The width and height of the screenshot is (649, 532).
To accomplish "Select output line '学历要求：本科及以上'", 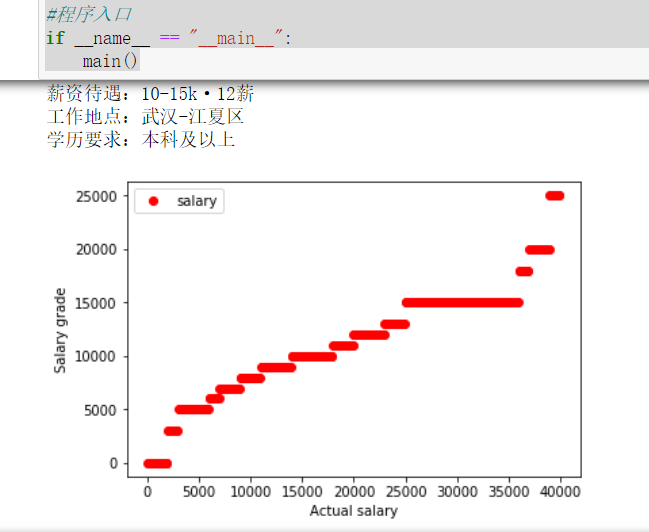I will 141,139.
